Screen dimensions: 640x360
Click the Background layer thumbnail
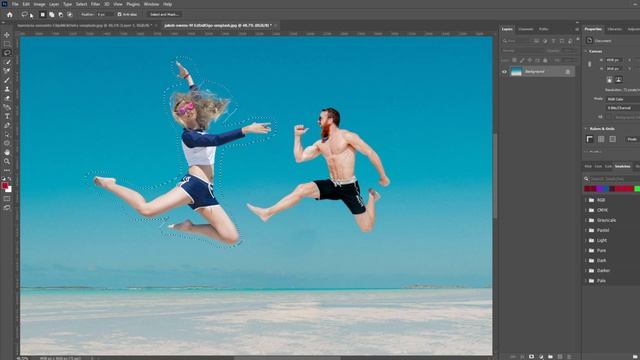[516, 72]
